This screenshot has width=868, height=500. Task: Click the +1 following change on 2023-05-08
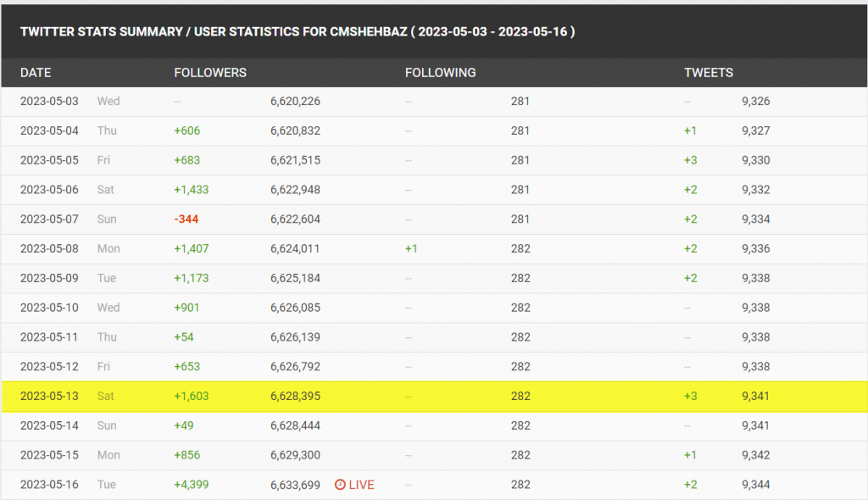tap(411, 248)
